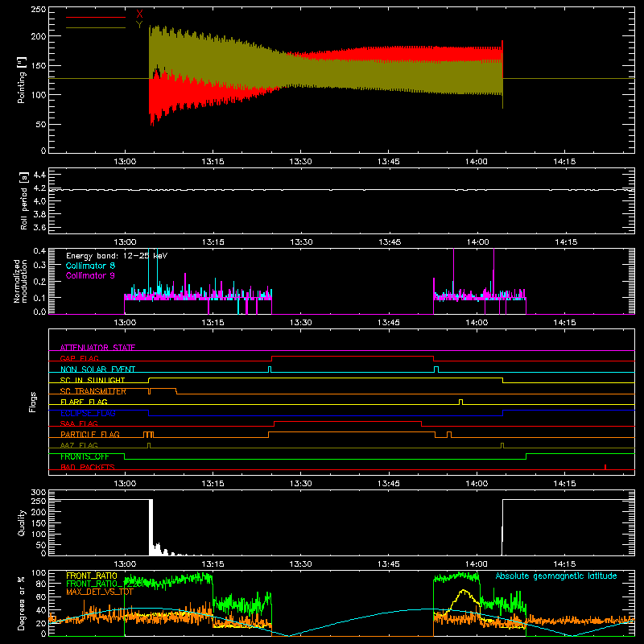Screen dimensions: 644x644
Task: Click the yellow FLARE_FLAG pulse before 14:00
Action: 460,402
